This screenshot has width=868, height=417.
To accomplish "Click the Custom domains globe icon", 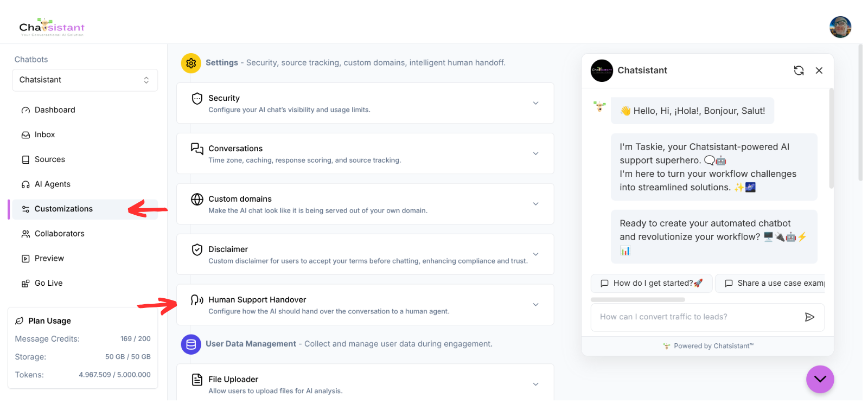I will coord(197,199).
